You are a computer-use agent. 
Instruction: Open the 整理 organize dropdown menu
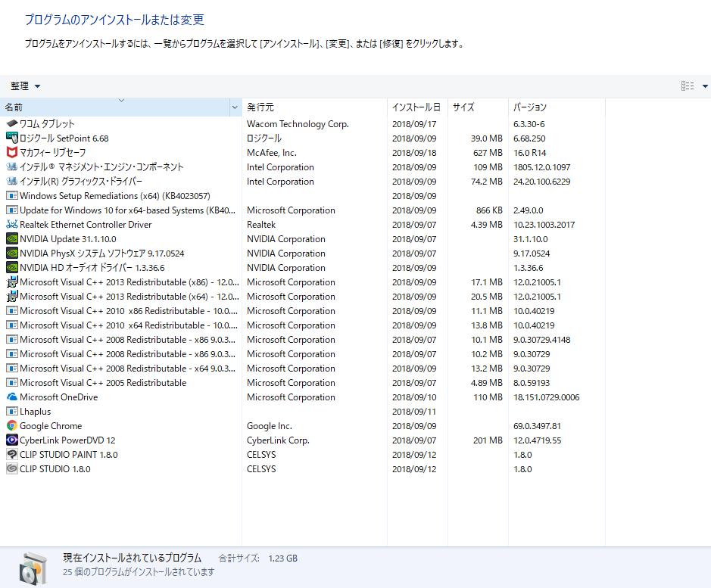point(26,86)
